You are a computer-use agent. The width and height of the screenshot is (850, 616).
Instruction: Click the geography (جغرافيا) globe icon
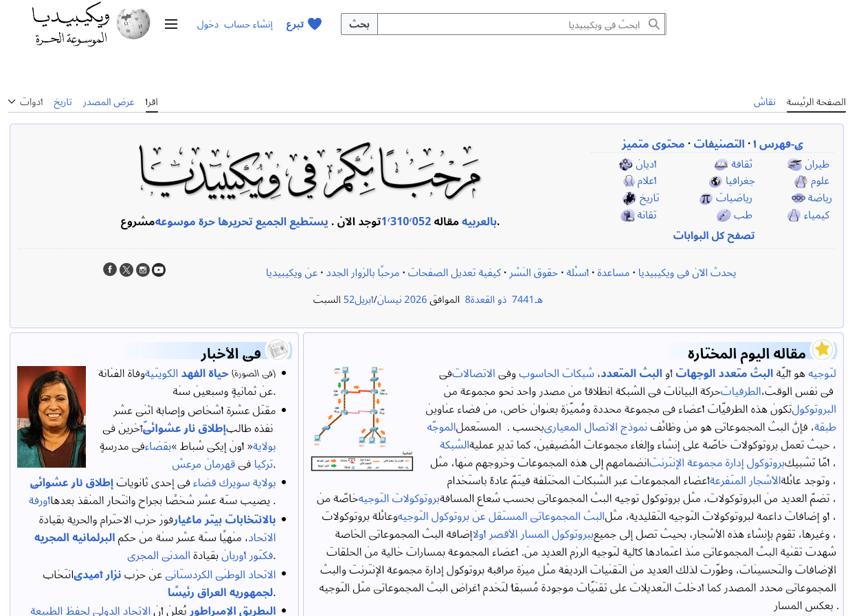pyautogui.click(x=715, y=181)
